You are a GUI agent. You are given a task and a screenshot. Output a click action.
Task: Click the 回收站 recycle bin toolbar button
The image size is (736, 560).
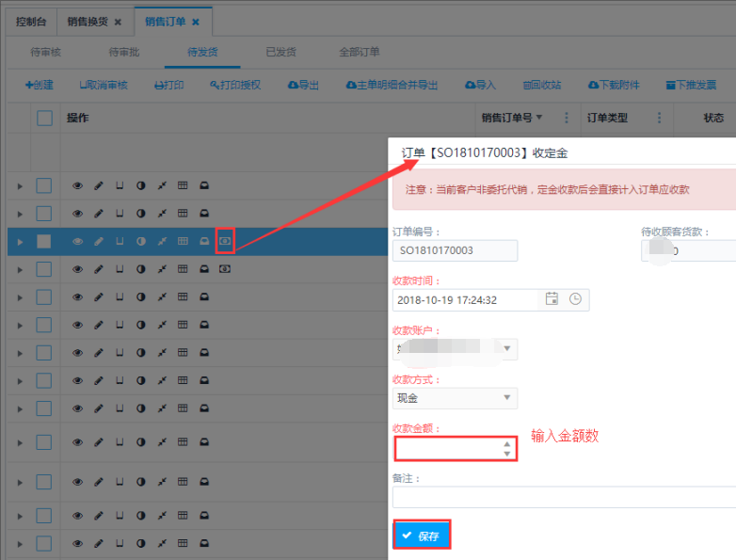coord(542,85)
